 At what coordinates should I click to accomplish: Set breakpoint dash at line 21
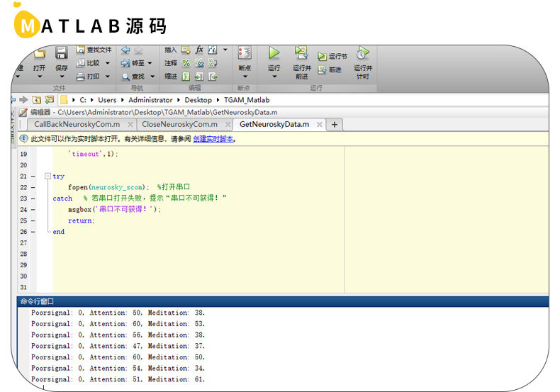(33, 177)
